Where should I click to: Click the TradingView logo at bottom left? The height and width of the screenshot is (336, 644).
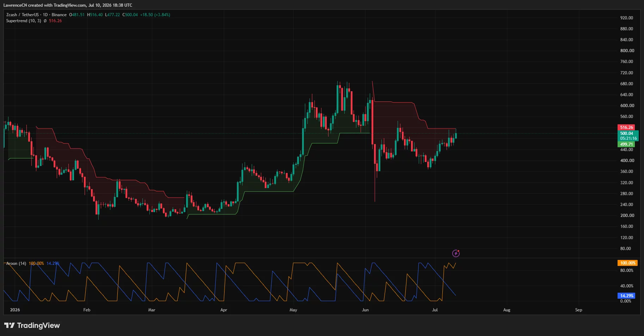click(32, 325)
